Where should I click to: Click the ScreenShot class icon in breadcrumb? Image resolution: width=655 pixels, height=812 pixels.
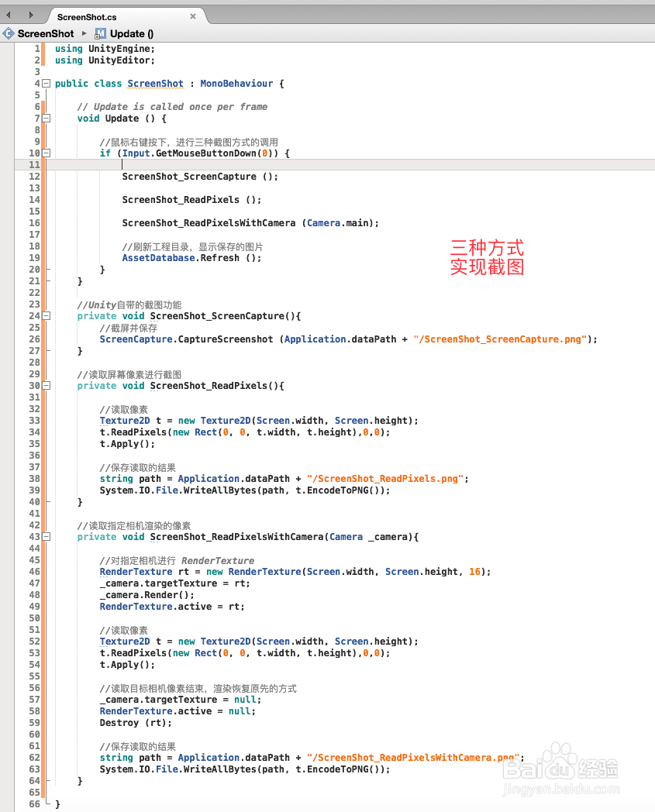coord(9,33)
